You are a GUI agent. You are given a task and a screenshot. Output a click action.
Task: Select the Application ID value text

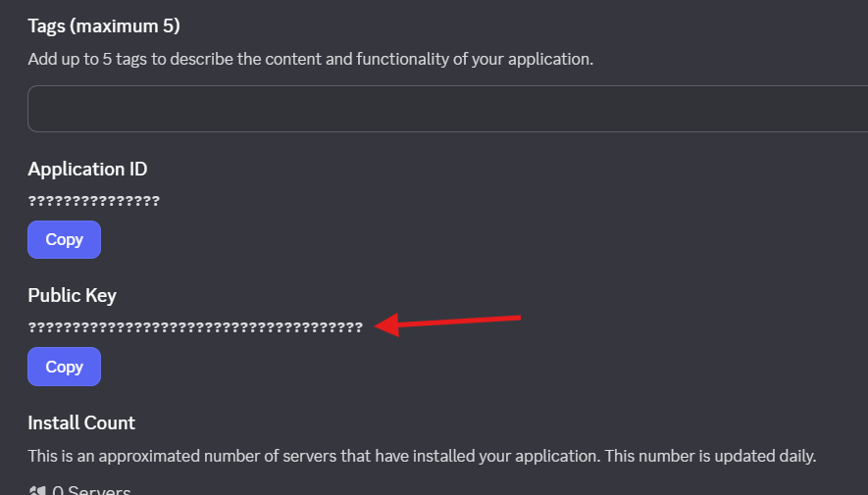tap(93, 201)
